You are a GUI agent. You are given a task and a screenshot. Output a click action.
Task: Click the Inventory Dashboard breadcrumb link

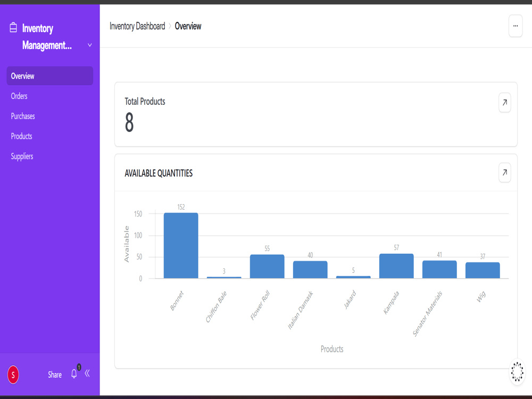coord(137,26)
